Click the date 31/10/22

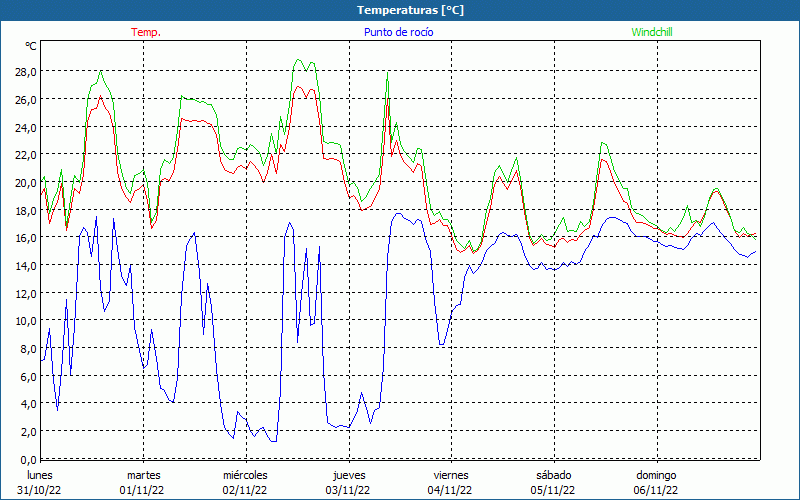(39, 490)
